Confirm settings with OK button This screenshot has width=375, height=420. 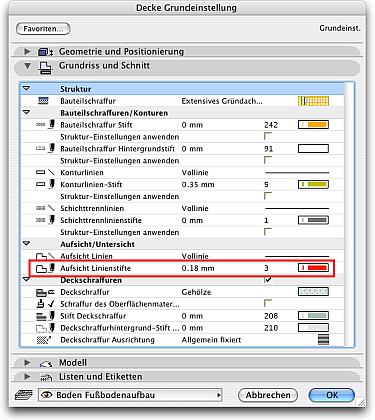click(332, 395)
